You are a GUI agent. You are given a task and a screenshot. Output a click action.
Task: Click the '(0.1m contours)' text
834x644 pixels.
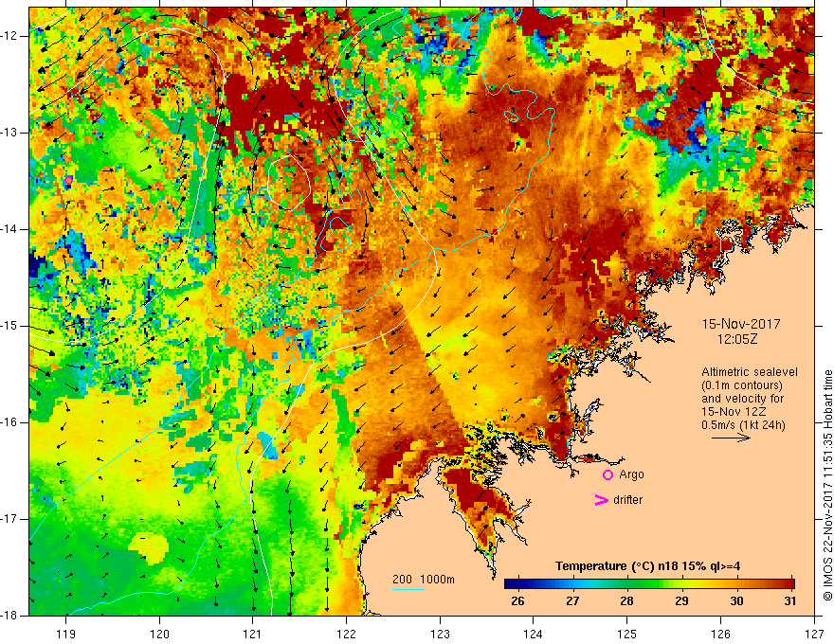pyautogui.click(x=742, y=385)
